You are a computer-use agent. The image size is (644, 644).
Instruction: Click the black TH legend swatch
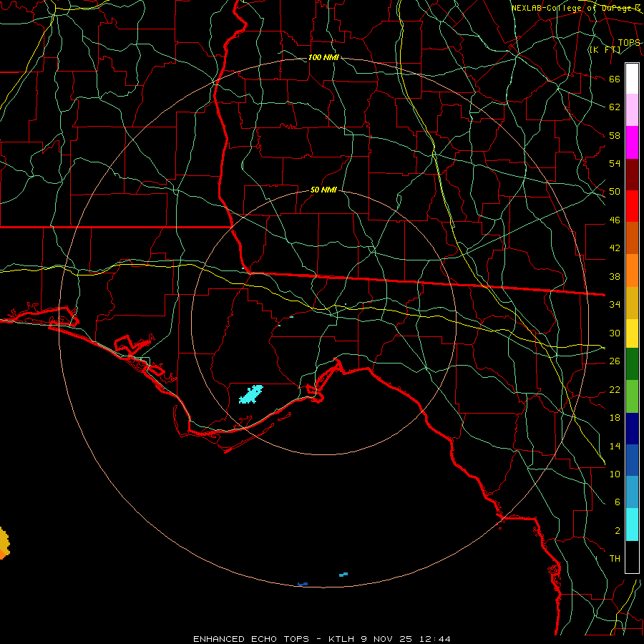click(632, 557)
